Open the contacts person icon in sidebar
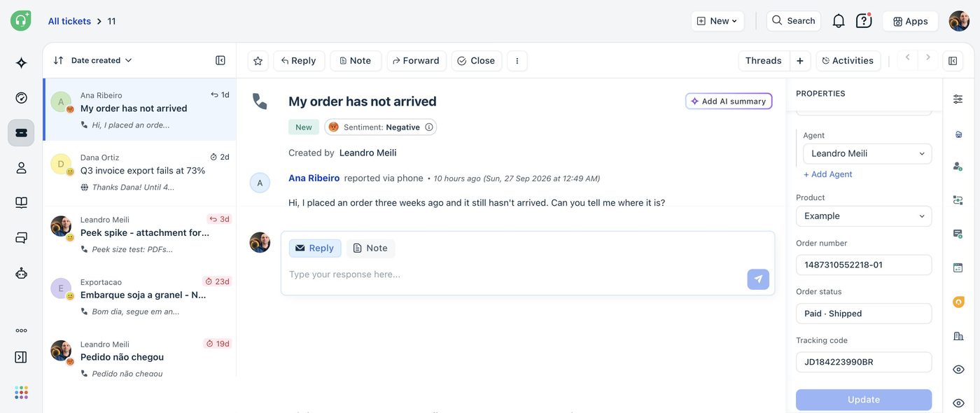Image resolution: width=980 pixels, height=413 pixels. pyautogui.click(x=21, y=168)
